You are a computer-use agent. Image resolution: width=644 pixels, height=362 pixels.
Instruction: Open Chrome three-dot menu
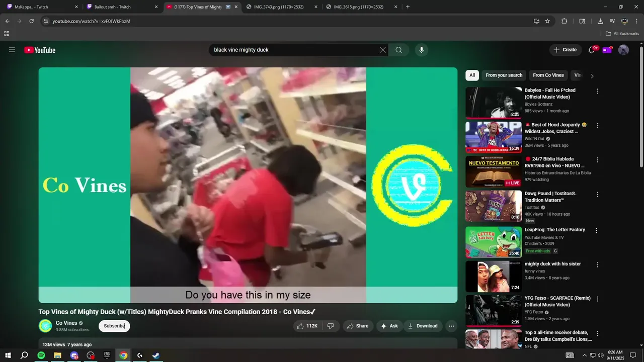pos(636,21)
